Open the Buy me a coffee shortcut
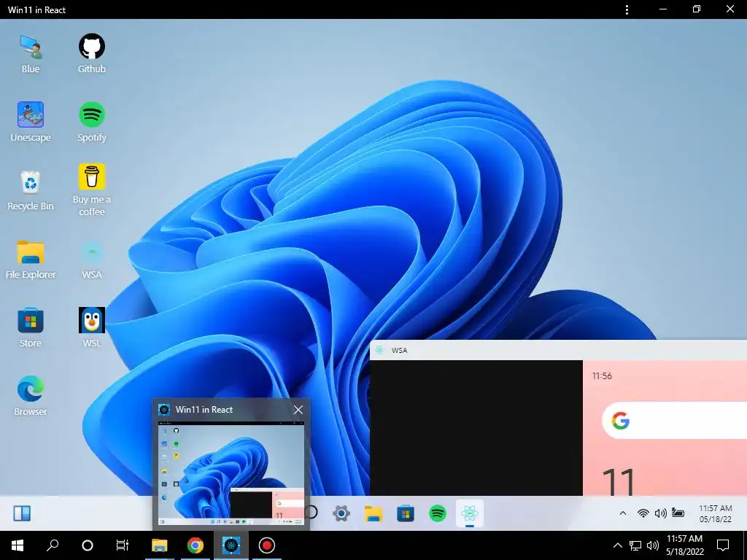The image size is (747, 560). (x=91, y=190)
